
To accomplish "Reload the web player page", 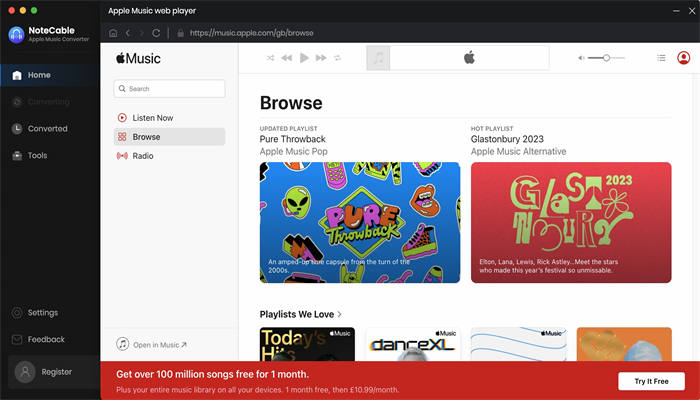I will [156, 33].
